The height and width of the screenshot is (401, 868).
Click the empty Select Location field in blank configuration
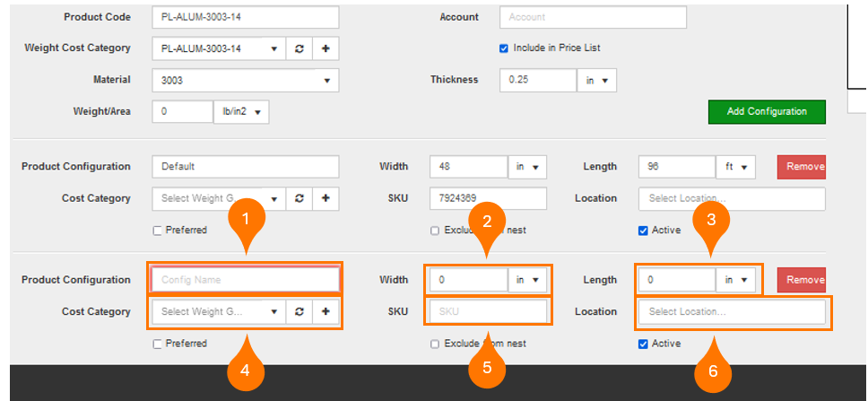[x=732, y=312]
